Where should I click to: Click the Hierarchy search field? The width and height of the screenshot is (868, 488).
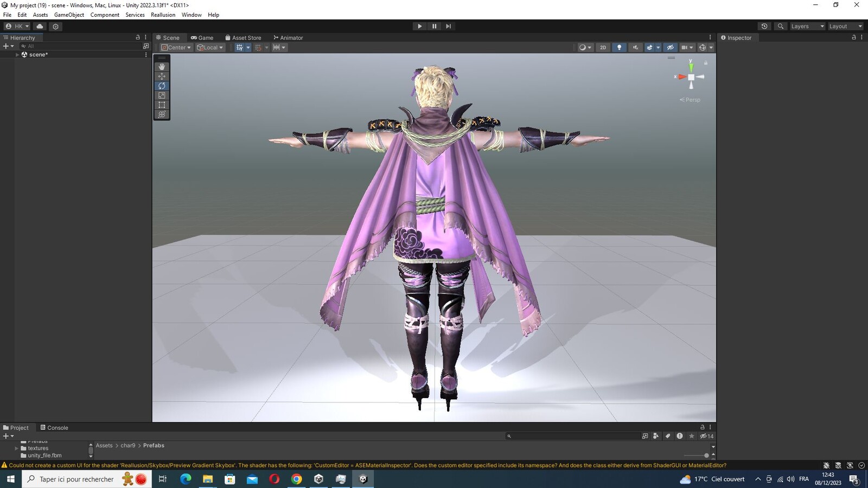[x=80, y=47]
